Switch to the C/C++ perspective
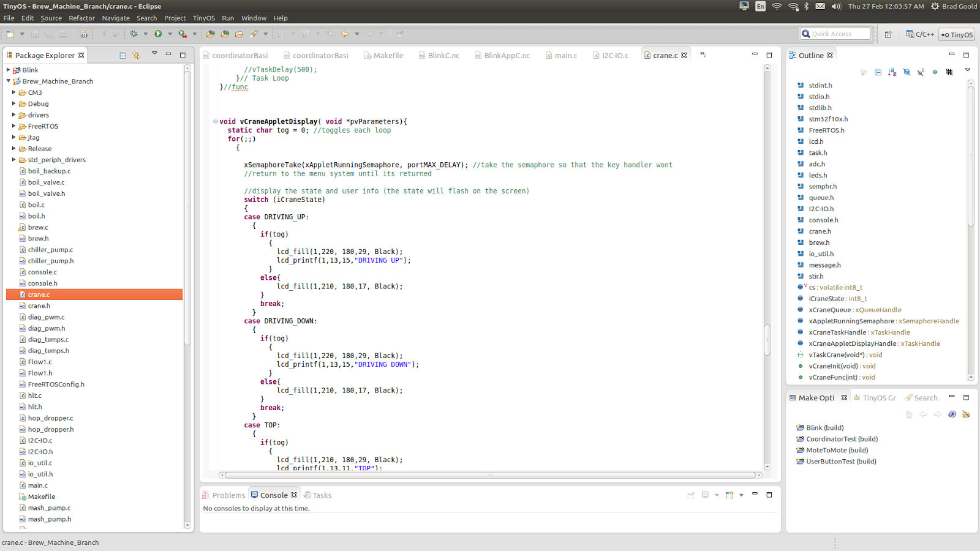Screen dimensions: 980x551 pyautogui.click(x=920, y=34)
